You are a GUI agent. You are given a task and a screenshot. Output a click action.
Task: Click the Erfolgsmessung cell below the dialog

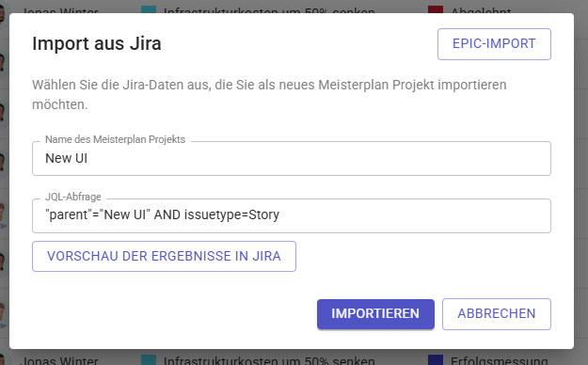[x=500, y=360]
